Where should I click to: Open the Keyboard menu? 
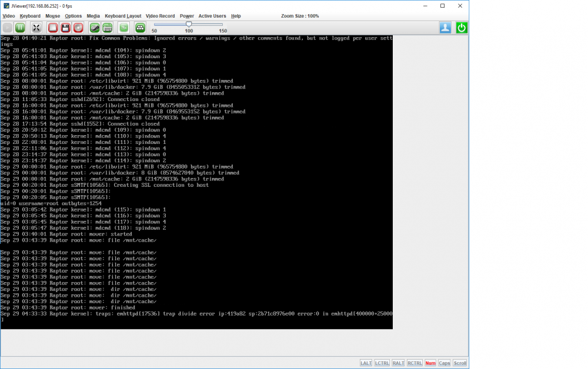pyautogui.click(x=30, y=16)
